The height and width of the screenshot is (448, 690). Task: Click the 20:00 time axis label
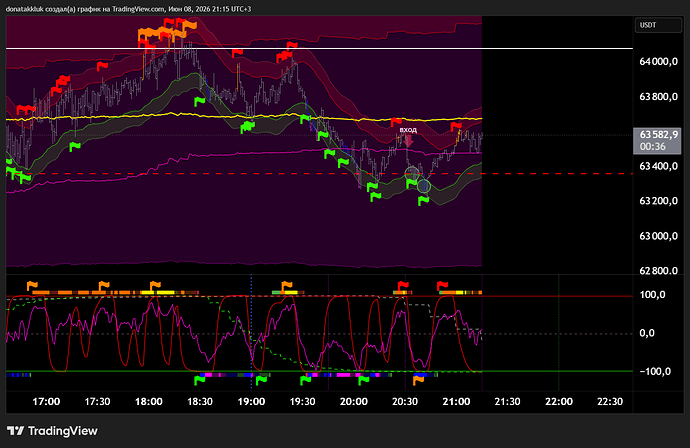[x=354, y=401]
